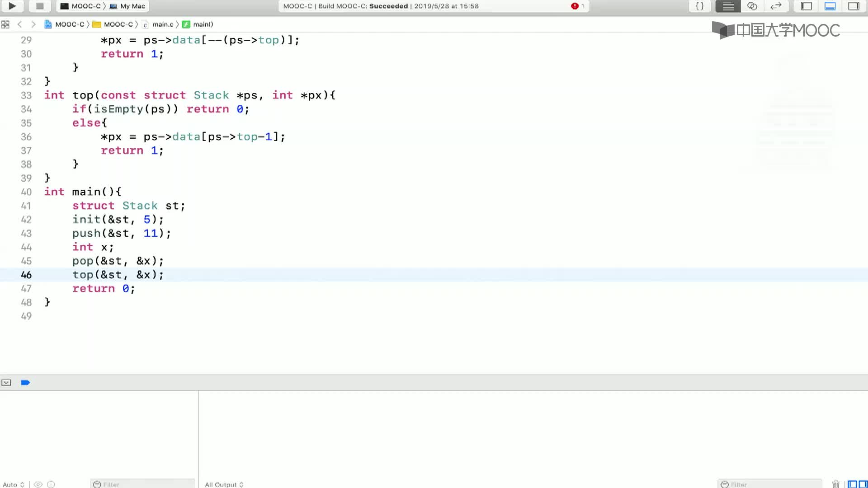Toggle breakpoints activation in the debug bar
868x488 pixels.
point(25,383)
